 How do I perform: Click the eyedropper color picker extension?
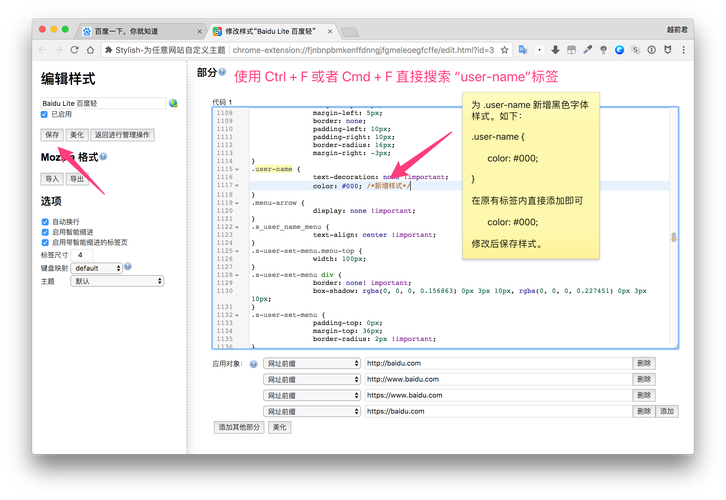[x=588, y=50]
